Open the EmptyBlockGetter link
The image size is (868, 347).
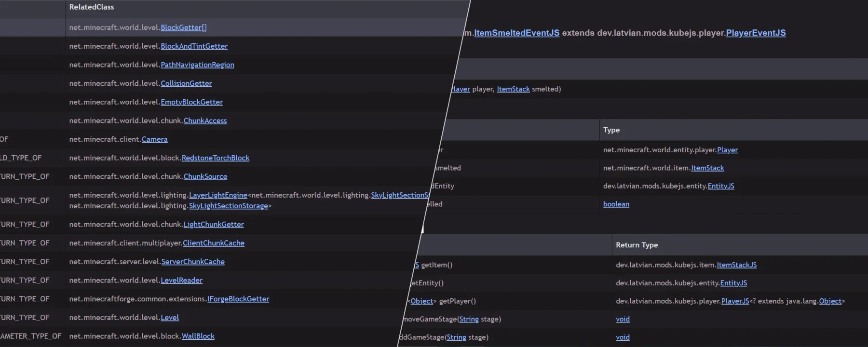tap(191, 102)
